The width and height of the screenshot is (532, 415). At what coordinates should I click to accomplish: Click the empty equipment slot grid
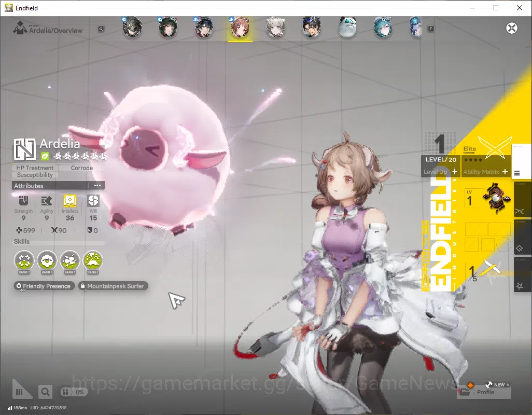click(488, 237)
